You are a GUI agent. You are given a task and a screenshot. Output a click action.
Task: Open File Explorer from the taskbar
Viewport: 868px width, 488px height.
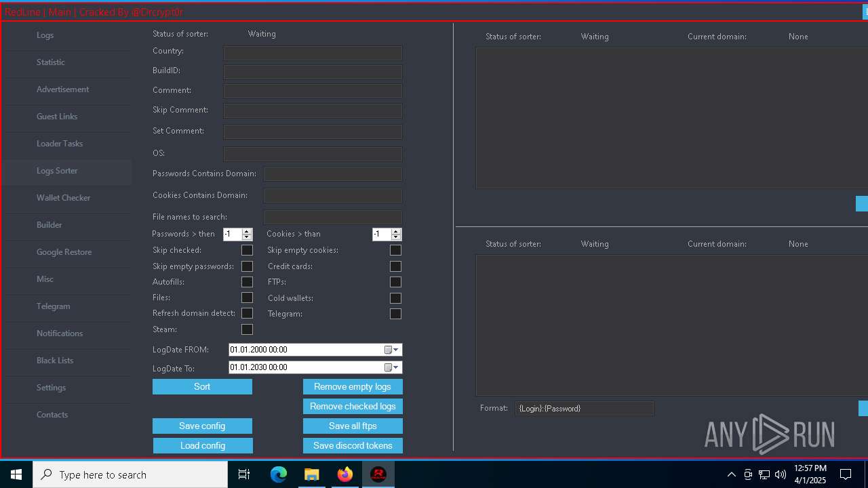point(311,474)
